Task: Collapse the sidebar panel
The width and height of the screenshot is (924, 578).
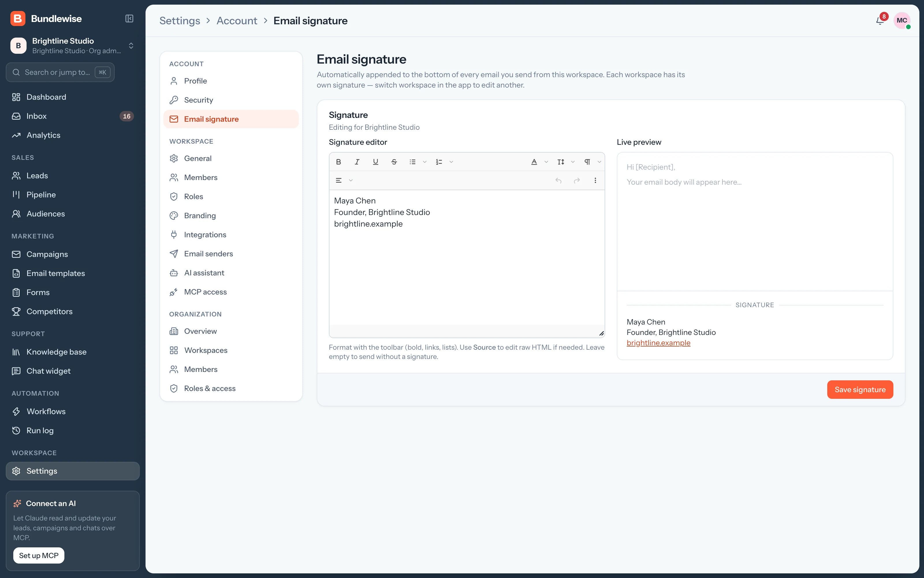Action: pos(129,19)
